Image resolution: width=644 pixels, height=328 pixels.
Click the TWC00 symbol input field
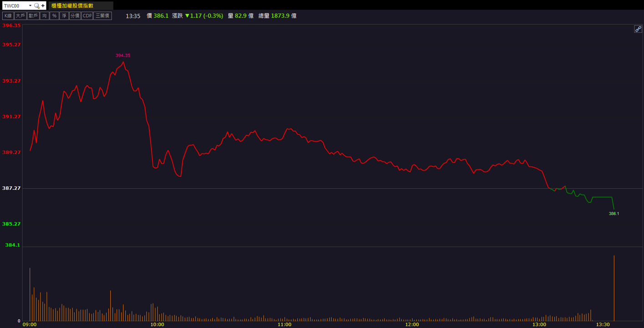(15, 6)
